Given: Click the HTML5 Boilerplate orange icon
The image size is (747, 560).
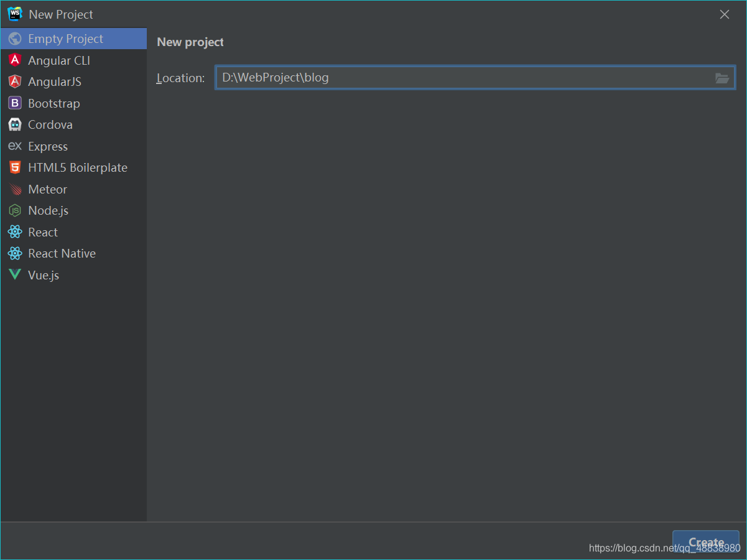Looking at the screenshot, I should (15, 167).
